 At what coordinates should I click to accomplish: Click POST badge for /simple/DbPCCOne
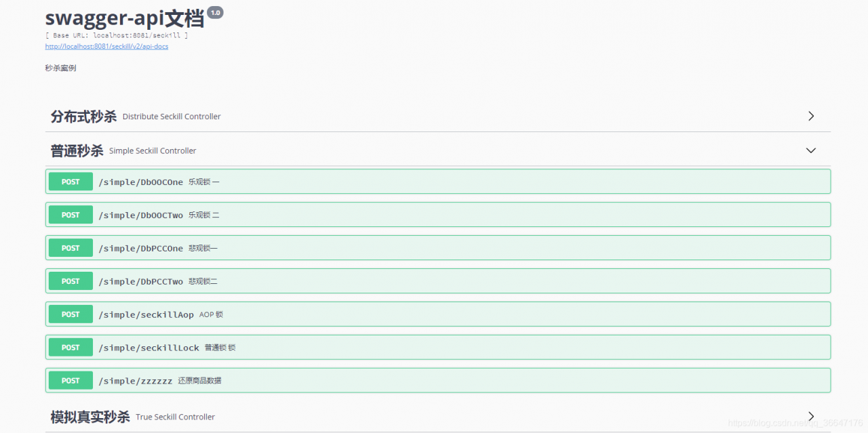[71, 248]
